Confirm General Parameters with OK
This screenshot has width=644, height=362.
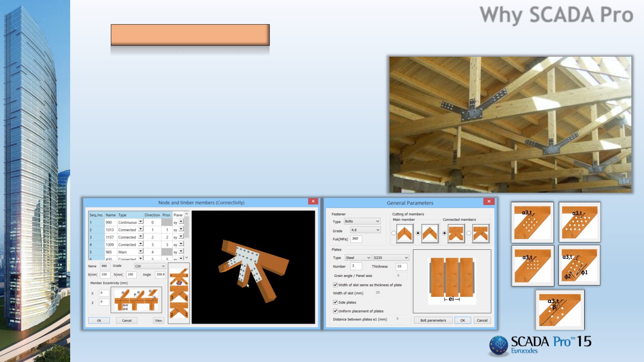463,320
